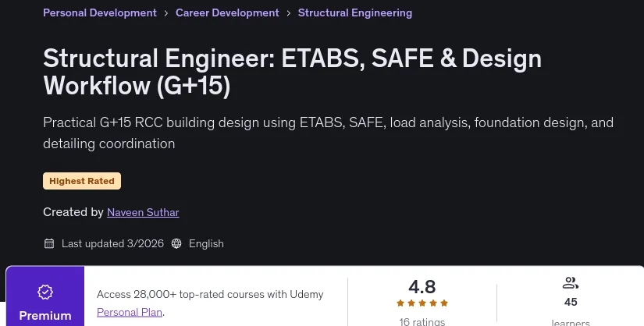Click the 4.8 rating score
This screenshot has height=326, width=644.
click(422, 287)
